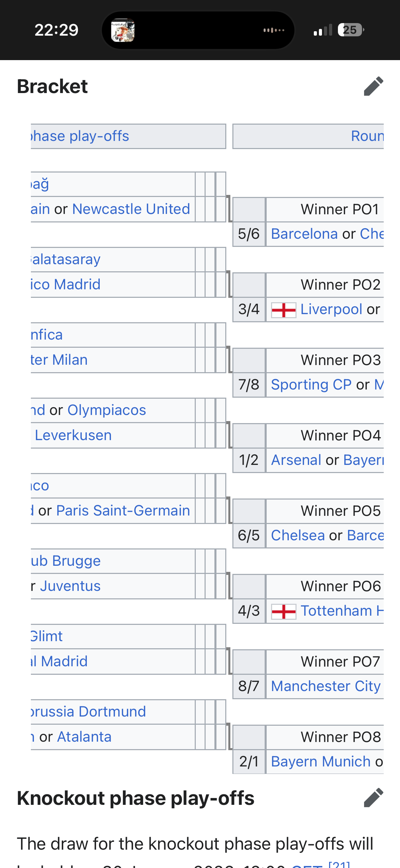Open the Manchester City link
Image resolution: width=400 pixels, height=868 pixels.
pos(326,686)
